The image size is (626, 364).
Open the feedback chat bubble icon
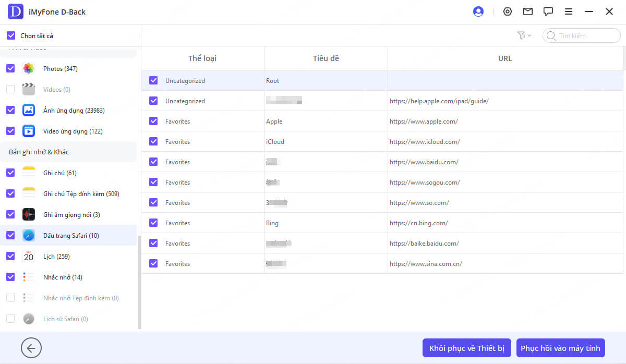pyautogui.click(x=548, y=11)
